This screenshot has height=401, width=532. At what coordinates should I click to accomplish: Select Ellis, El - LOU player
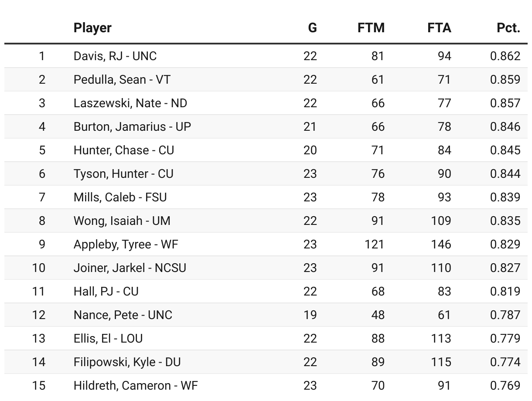point(108,338)
